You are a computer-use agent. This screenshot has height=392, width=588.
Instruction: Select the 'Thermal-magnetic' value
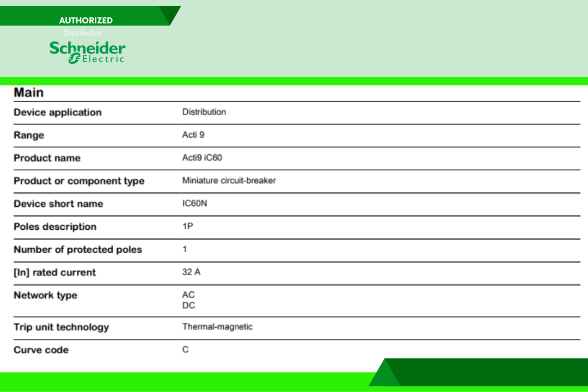(217, 327)
